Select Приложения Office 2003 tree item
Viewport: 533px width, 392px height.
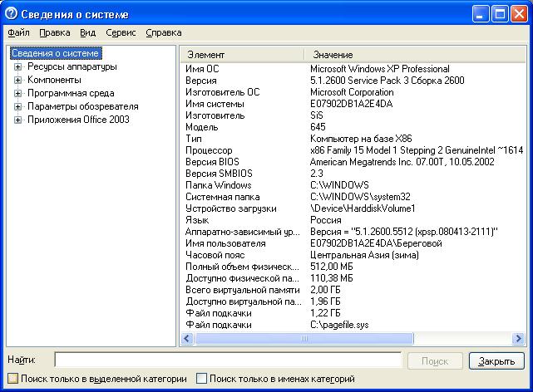tap(78, 120)
